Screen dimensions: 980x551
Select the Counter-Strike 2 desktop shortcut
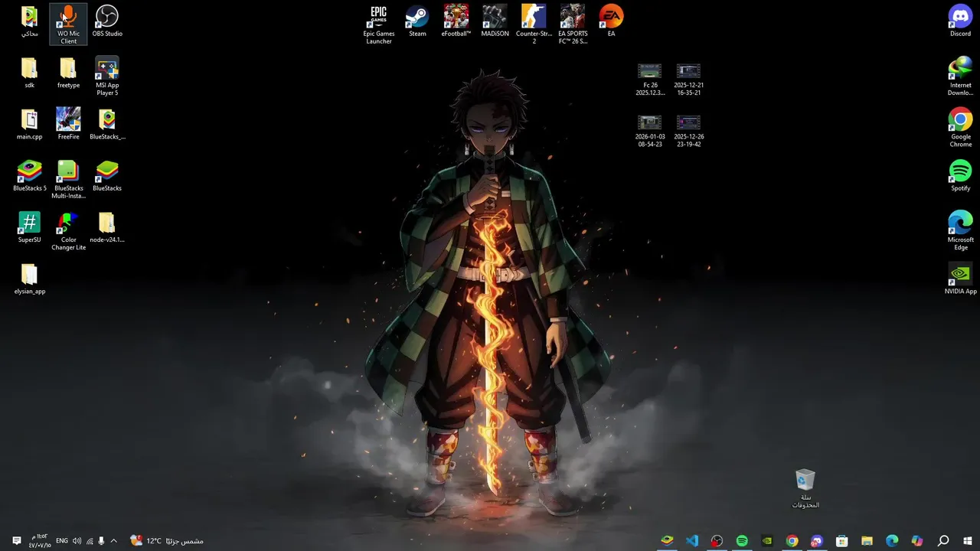pos(534,24)
